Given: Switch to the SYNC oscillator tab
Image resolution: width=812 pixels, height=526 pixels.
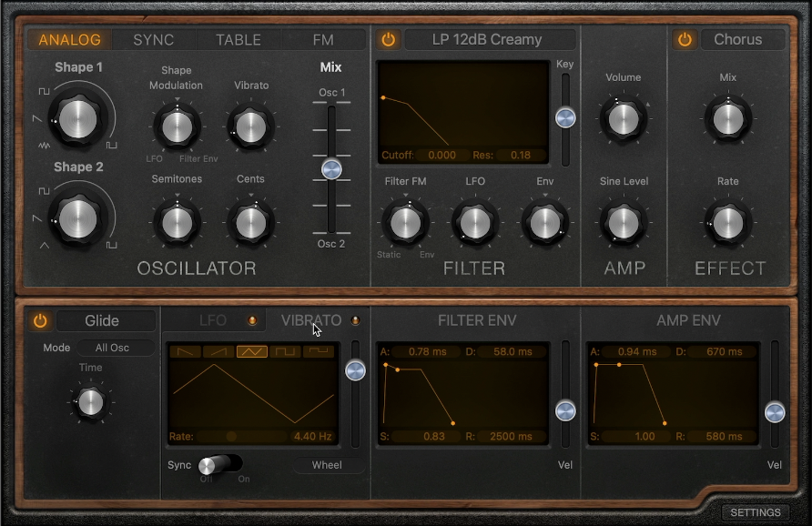Looking at the screenshot, I should coord(153,39).
